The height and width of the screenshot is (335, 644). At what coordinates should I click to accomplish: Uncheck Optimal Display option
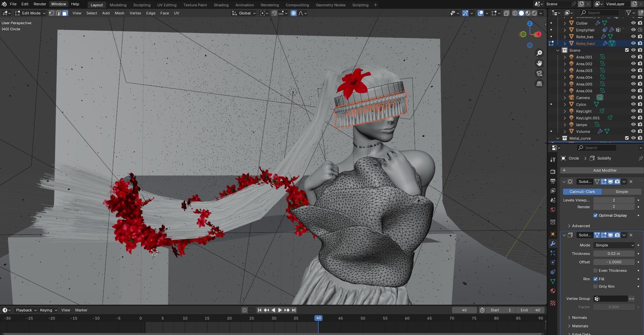[x=596, y=215]
